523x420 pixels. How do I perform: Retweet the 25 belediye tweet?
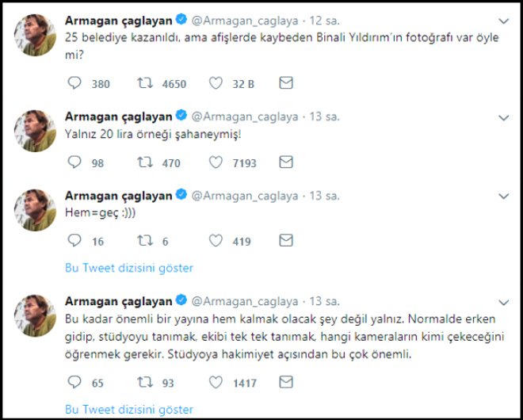pyautogui.click(x=146, y=83)
